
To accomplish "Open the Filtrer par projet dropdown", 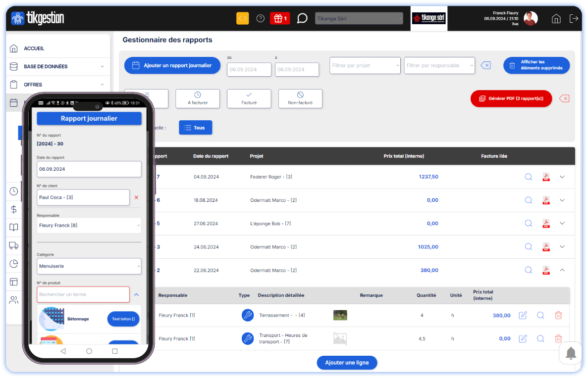I will click(365, 65).
